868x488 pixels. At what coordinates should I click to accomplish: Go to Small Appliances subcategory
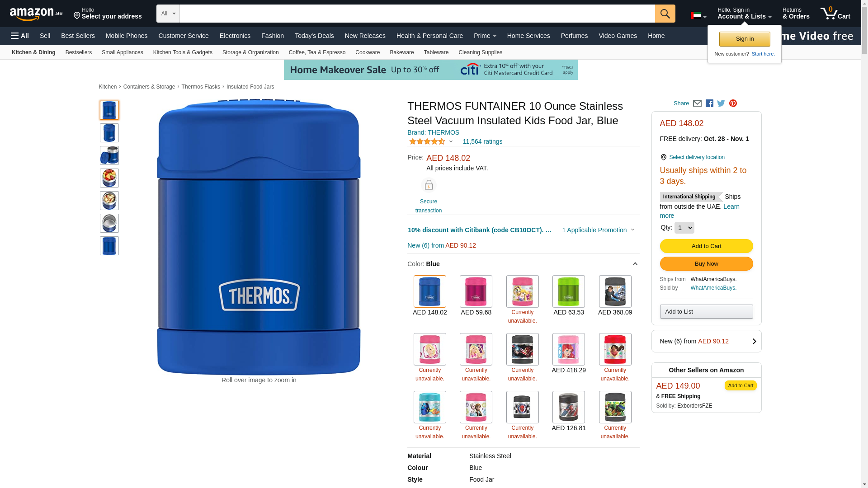pyautogui.click(x=123, y=52)
